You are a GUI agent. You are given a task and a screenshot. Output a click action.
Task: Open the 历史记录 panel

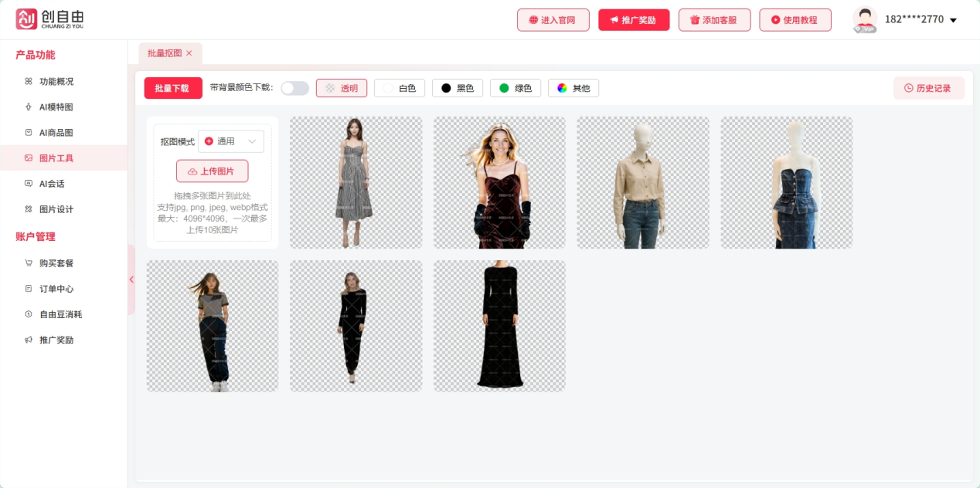coord(929,88)
